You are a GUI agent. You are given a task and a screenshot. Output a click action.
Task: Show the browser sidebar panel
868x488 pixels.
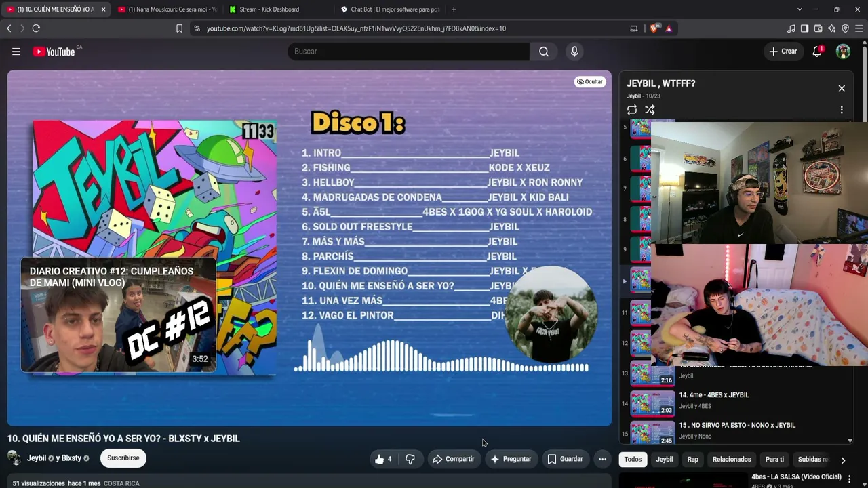point(804,28)
